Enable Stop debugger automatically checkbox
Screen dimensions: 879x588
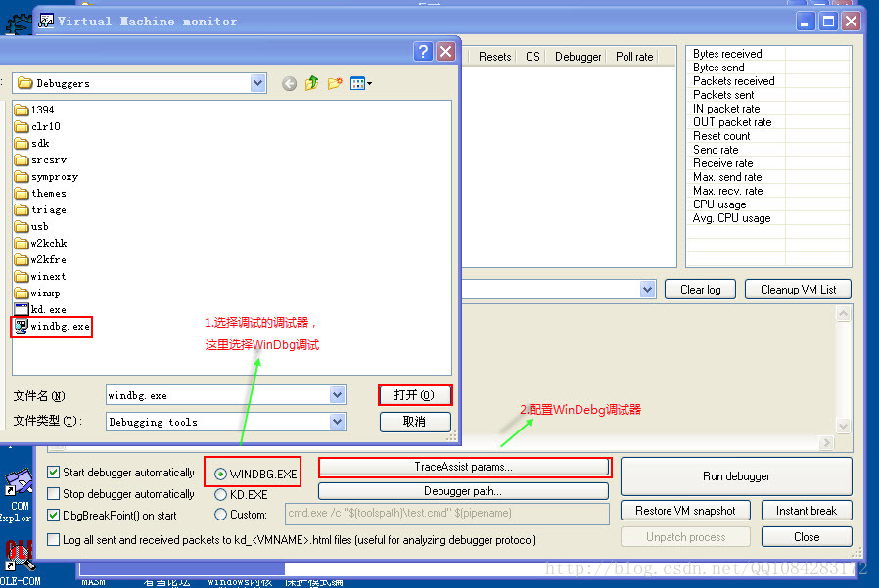pyautogui.click(x=53, y=494)
